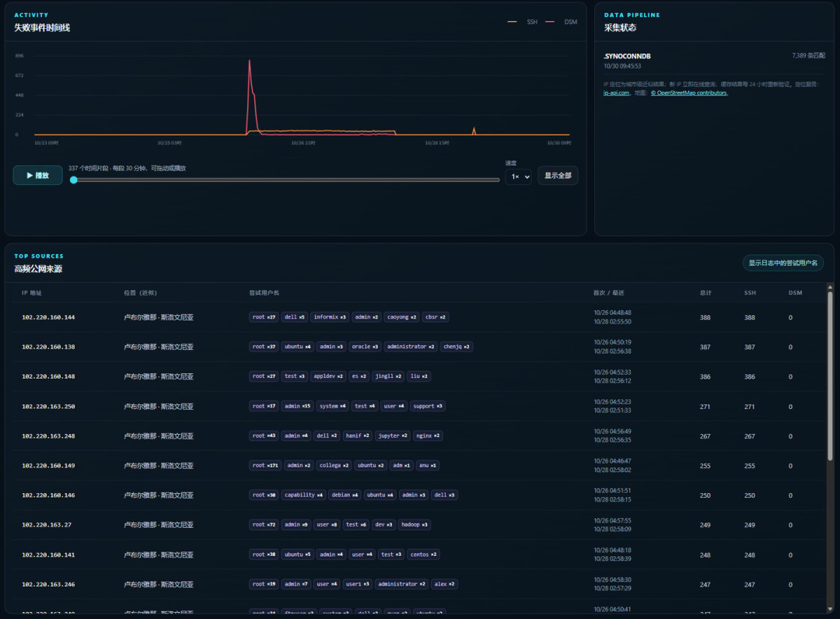The width and height of the screenshot is (840, 619).
Task: Click the centos ×2 username tag
Action: click(423, 554)
